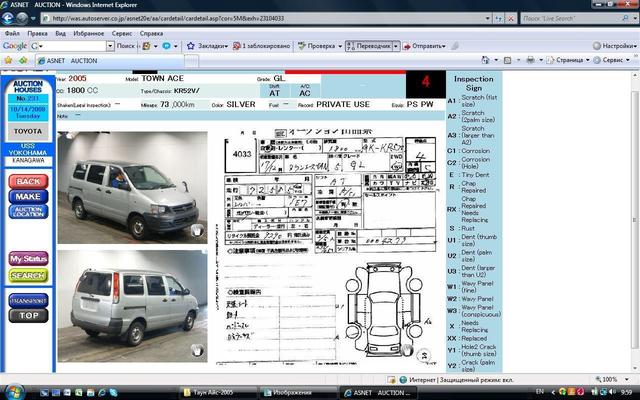The height and width of the screenshot is (400, 640).
Task: Select the ASNET AUCTION browser tab
Action: click(x=109, y=61)
